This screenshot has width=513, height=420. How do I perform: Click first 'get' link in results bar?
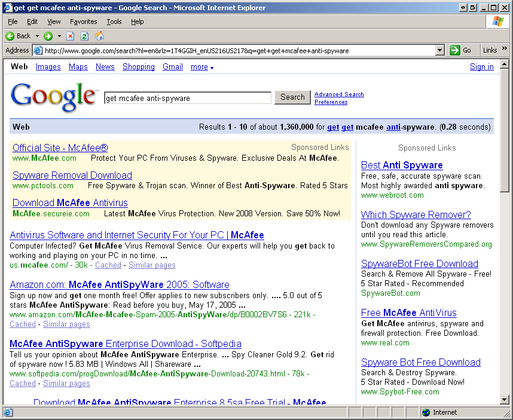[332, 127]
